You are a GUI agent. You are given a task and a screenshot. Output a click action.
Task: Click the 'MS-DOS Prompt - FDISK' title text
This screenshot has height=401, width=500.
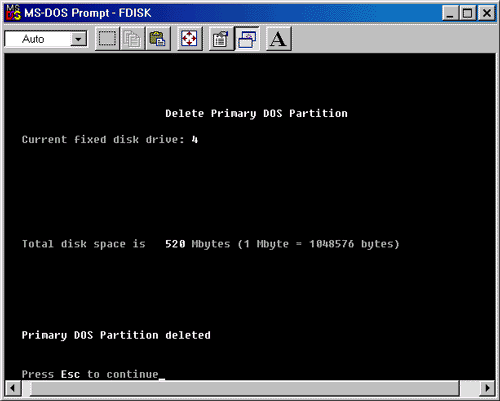click(x=88, y=13)
